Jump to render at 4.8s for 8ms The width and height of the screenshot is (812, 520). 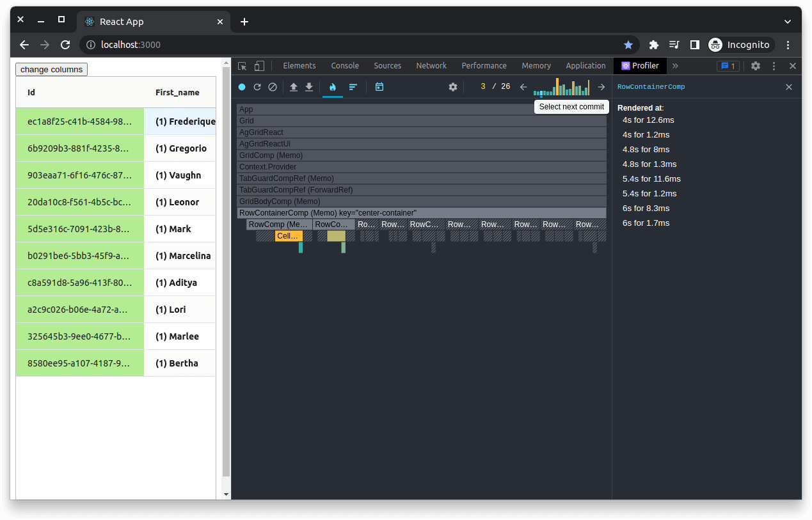646,150
